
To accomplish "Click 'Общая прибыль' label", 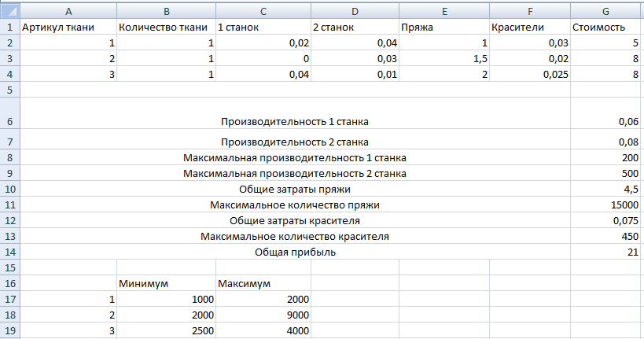I will [x=295, y=252].
